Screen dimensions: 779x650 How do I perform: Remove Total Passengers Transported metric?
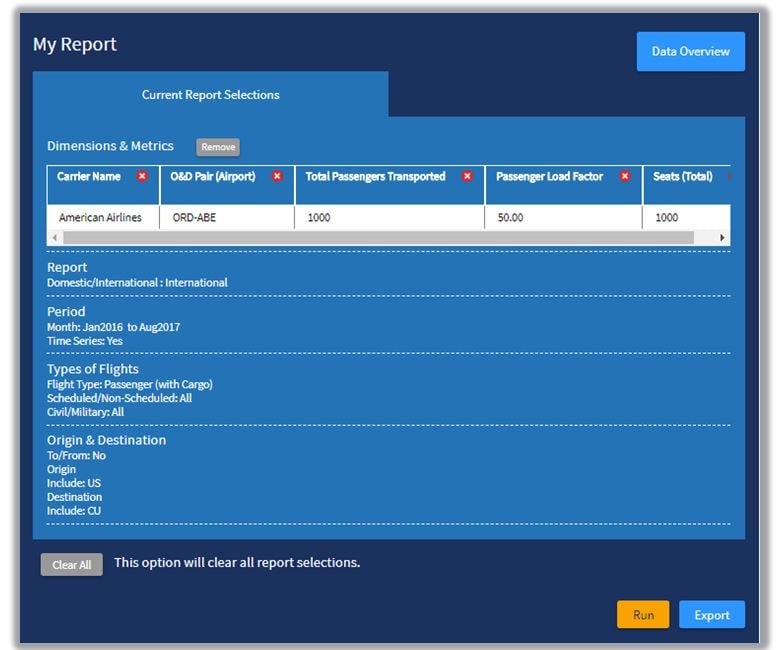pos(467,176)
